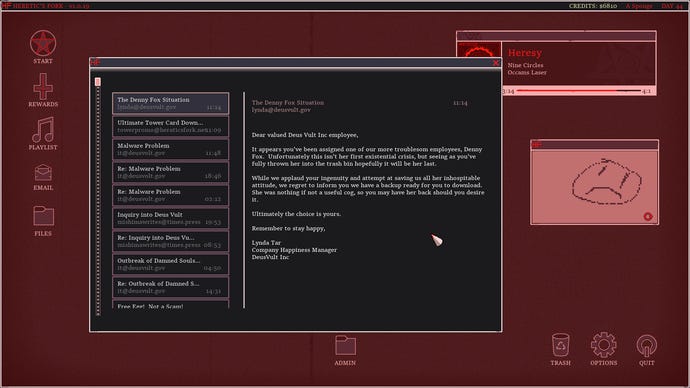Open the START pentagram icon
690x388 pixels.
click(x=43, y=44)
